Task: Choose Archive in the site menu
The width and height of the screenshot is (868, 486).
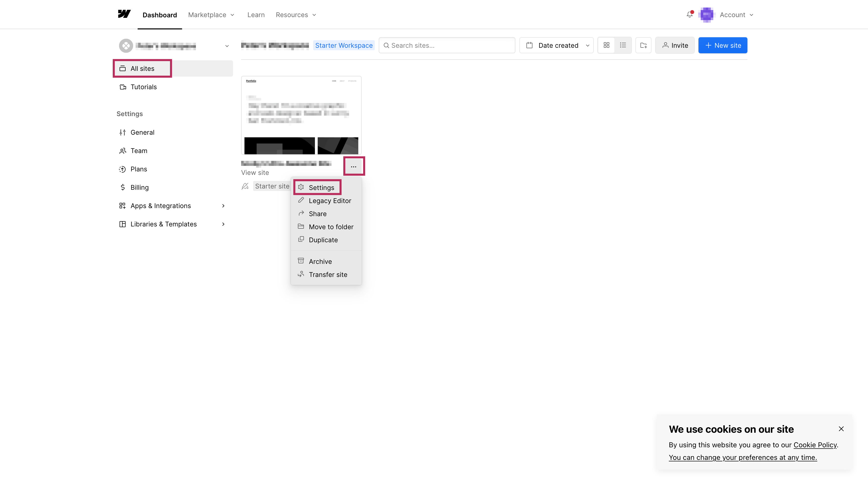Action: tap(320, 261)
